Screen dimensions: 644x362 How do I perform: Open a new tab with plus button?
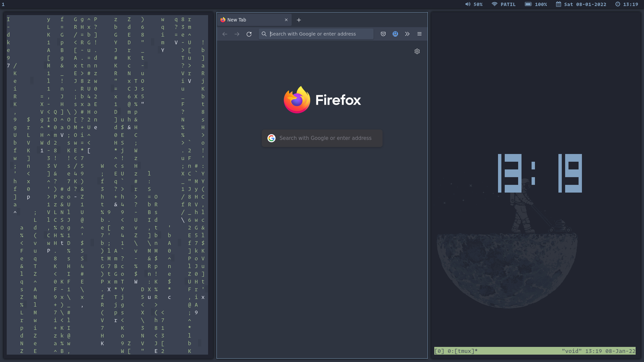point(299,20)
